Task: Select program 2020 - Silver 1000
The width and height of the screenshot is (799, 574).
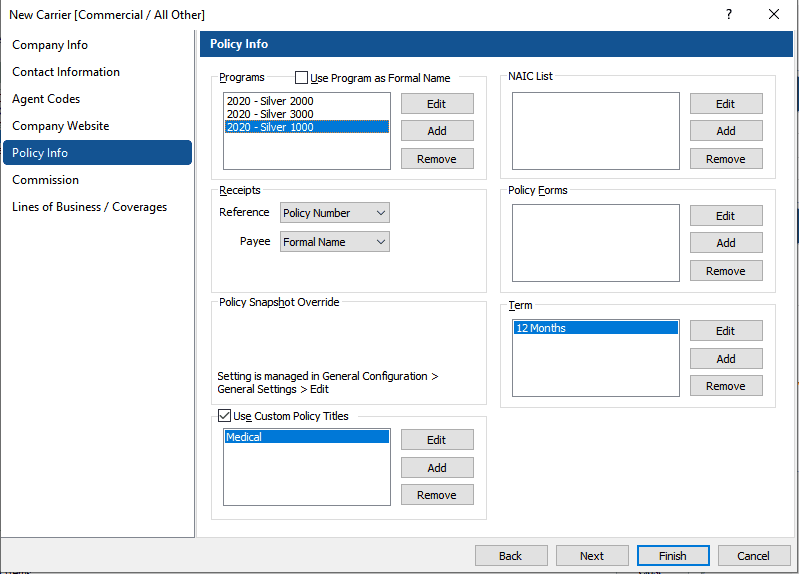Action: pyautogui.click(x=307, y=127)
